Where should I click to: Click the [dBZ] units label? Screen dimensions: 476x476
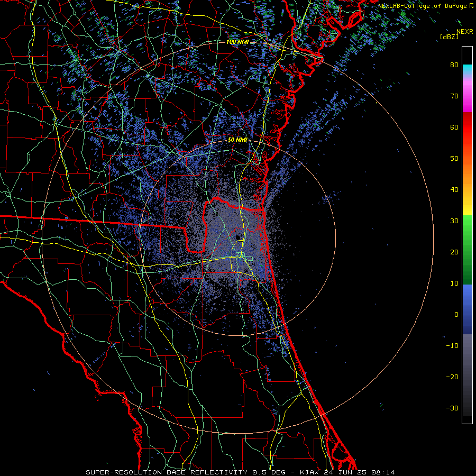click(x=449, y=37)
